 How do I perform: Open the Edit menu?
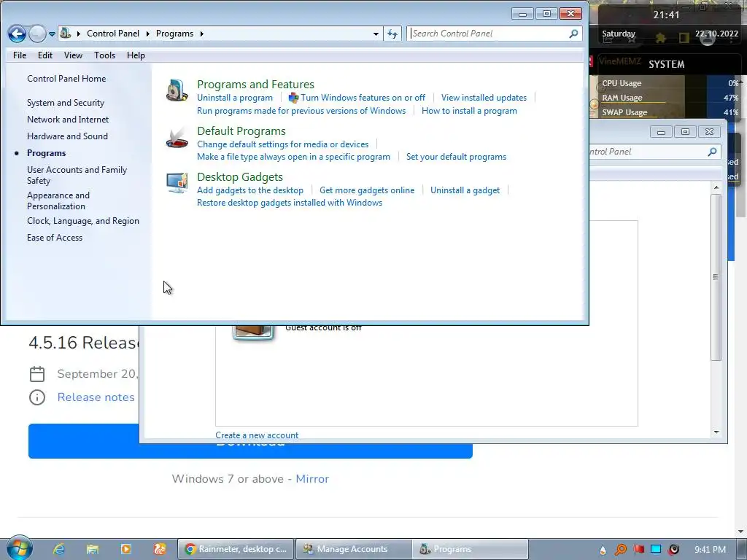pyautogui.click(x=45, y=55)
